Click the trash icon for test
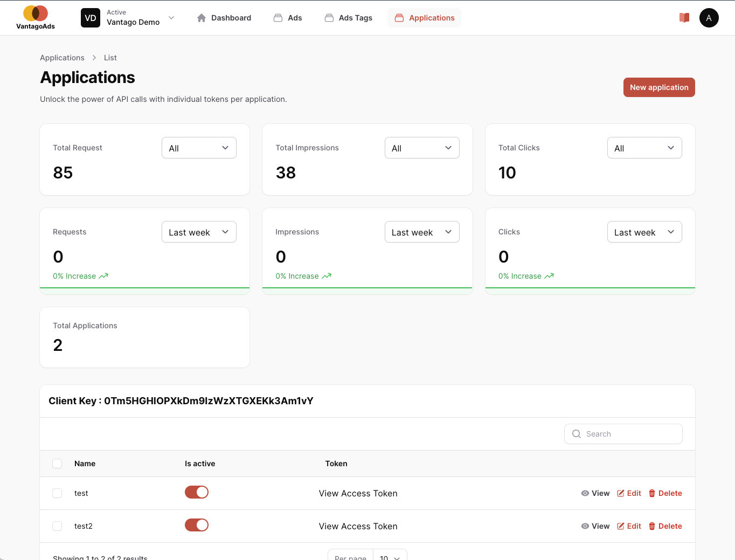735x560 pixels. 652,493
